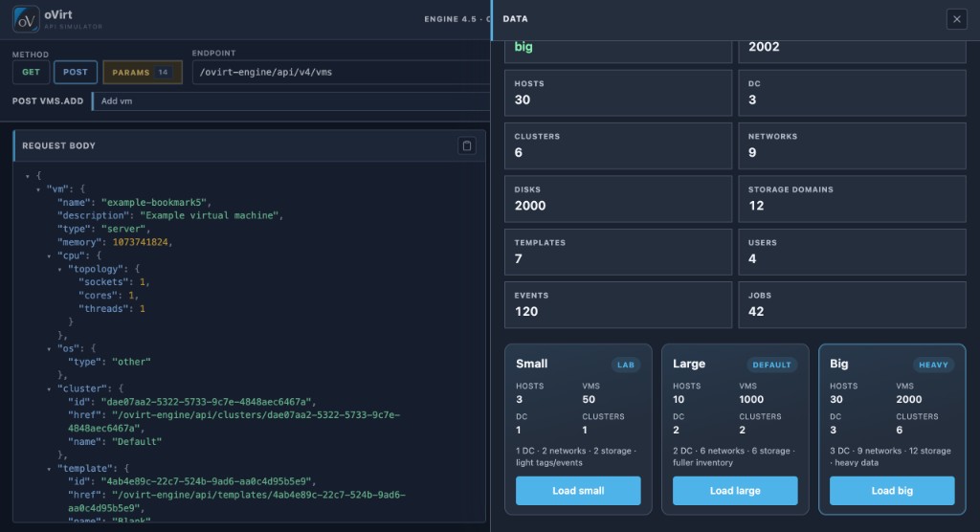Image resolution: width=980 pixels, height=532 pixels.
Task: Click the DC 3 stat tile
Action: [852, 93]
